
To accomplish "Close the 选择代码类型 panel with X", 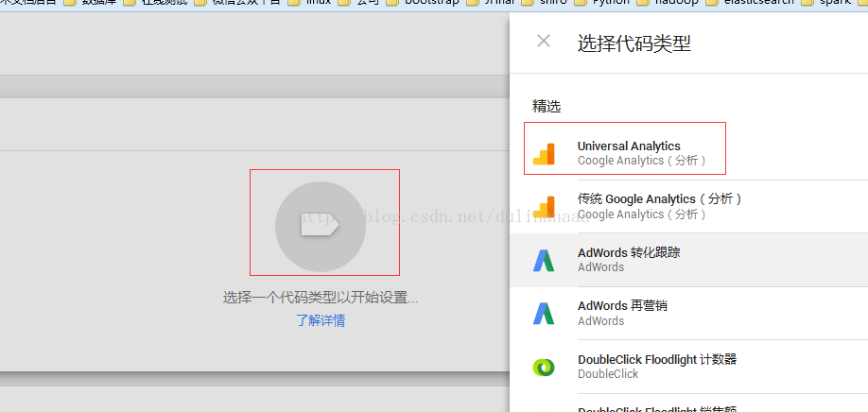I will [544, 41].
